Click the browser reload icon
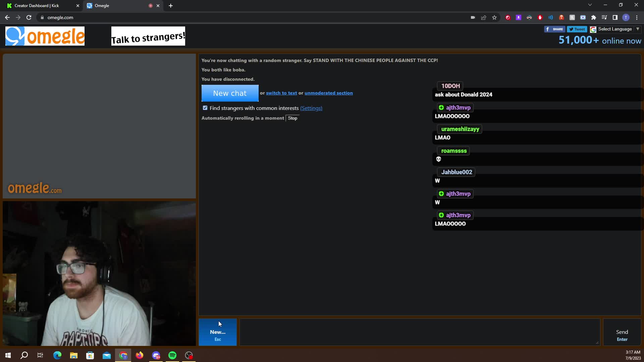Screen dimensions: 644x362 click(x=29, y=17)
